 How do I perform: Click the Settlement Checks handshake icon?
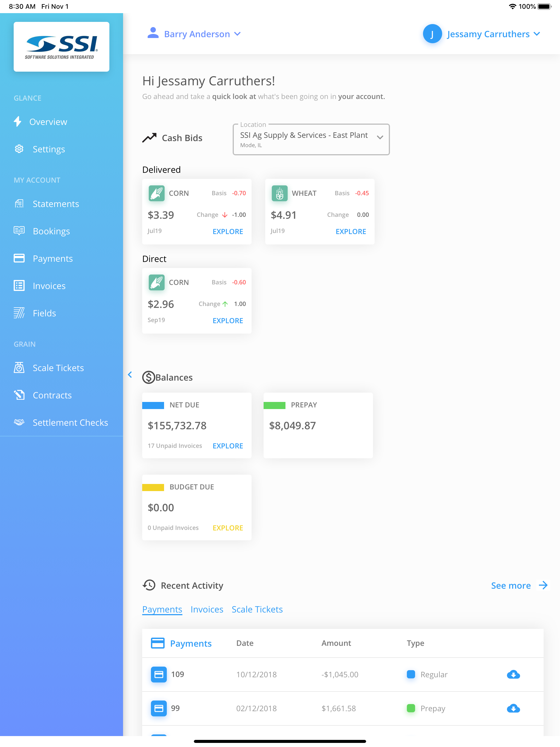(x=19, y=422)
